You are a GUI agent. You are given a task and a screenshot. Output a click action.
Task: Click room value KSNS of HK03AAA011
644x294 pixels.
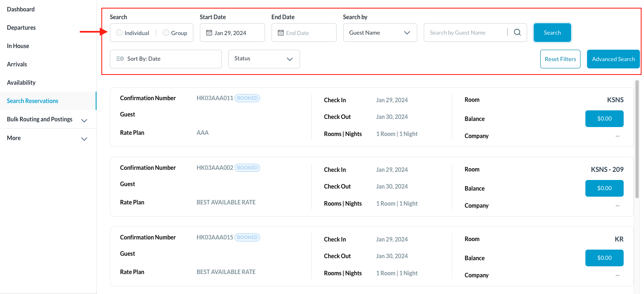(x=616, y=100)
